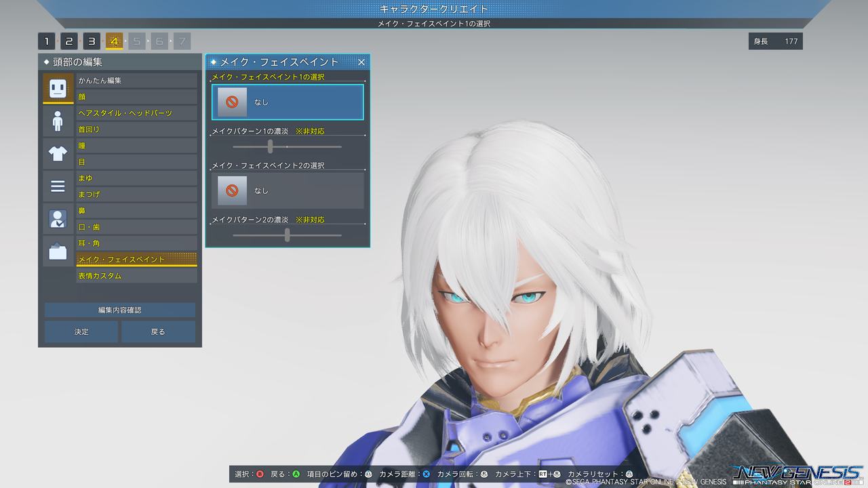The width and height of the screenshot is (868, 488).
Task: Open the まつげ menu entry
Action: click(136, 195)
